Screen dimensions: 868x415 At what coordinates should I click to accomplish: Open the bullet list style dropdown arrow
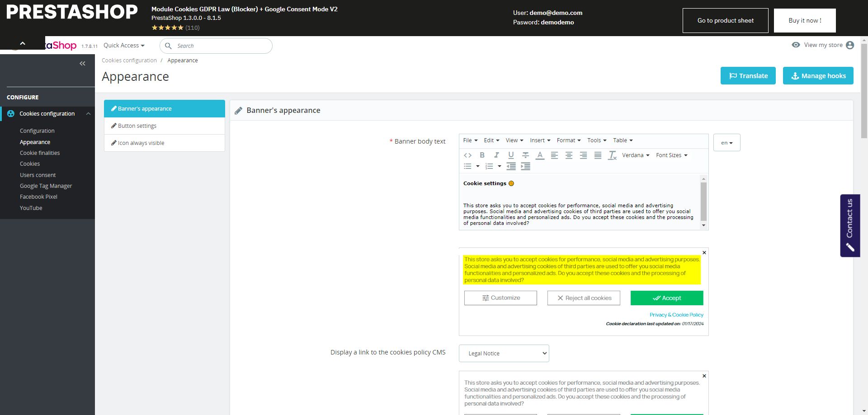(x=477, y=166)
